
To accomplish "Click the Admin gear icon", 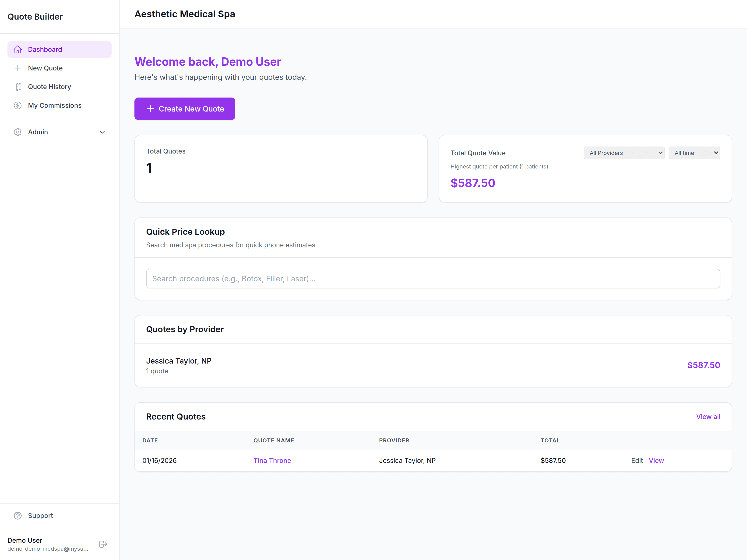I will coord(18,132).
